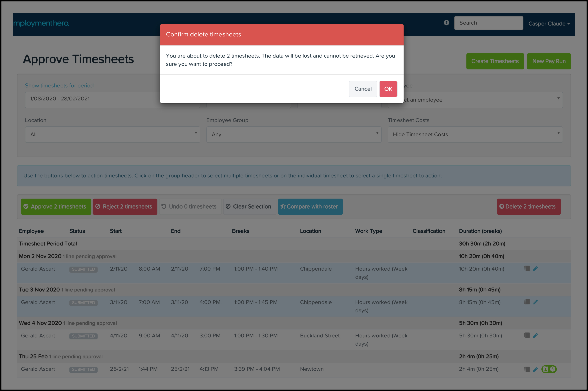Open the Casper Claude user menu
The image size is (588, 391).
[549, 24]
